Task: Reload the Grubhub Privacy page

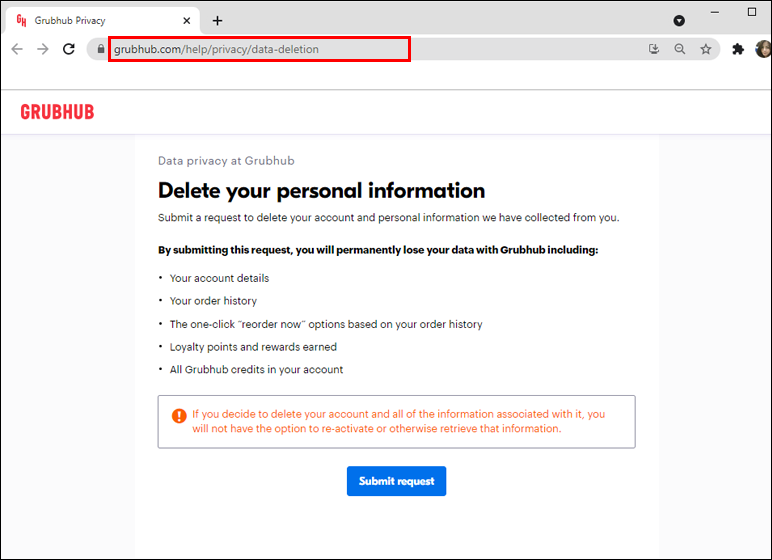Action: (x=69, y=49)
